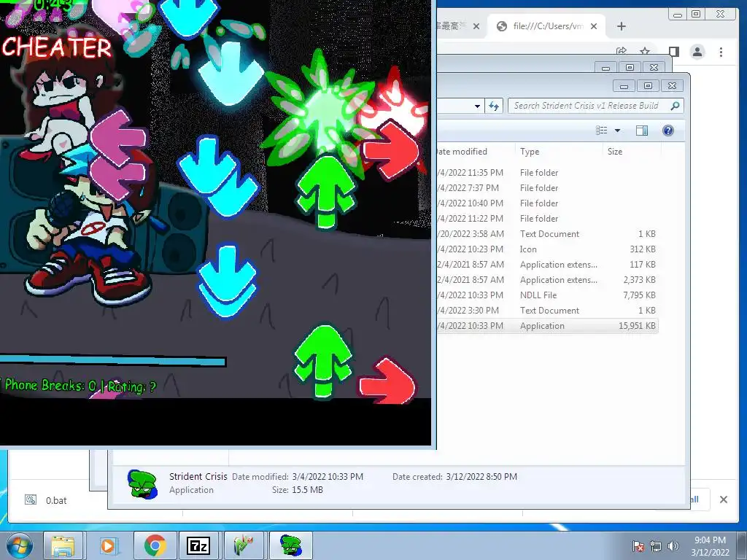Open the volume speaker tray icon
This screenshot has width=747, height=560.
click(x=673, y=546)
